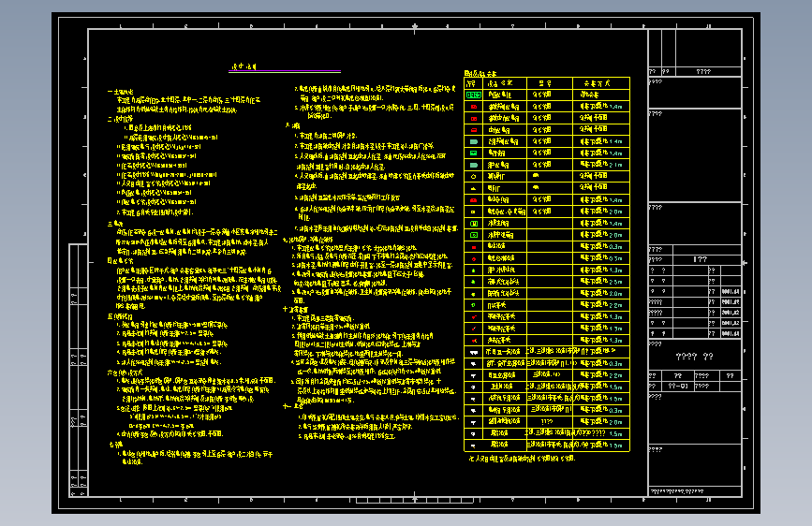812x526 pixels.
Task: Click the title heading with magenta underline
Action: pos(244,66)
